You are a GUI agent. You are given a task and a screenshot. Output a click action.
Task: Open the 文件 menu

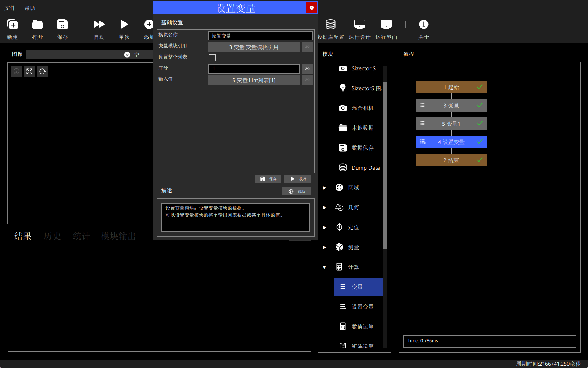click(x=10, y=8)
